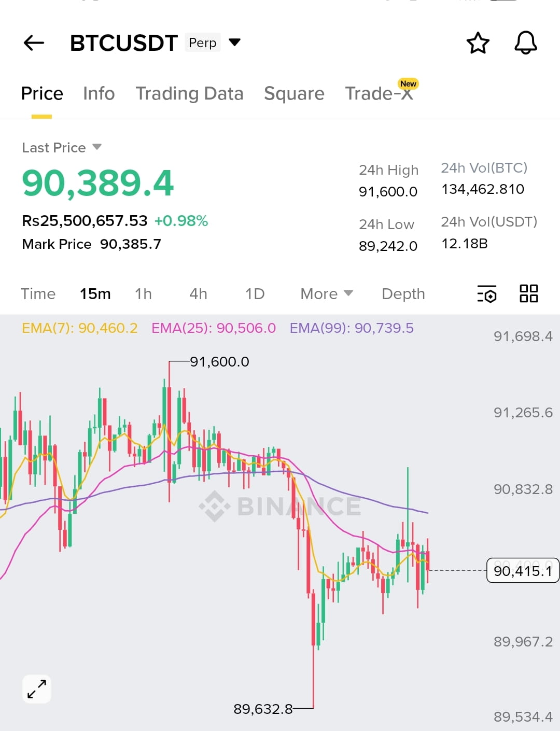Open chart indicator settings icon
This screenshot has height=731, width=560.
(486, 294)
